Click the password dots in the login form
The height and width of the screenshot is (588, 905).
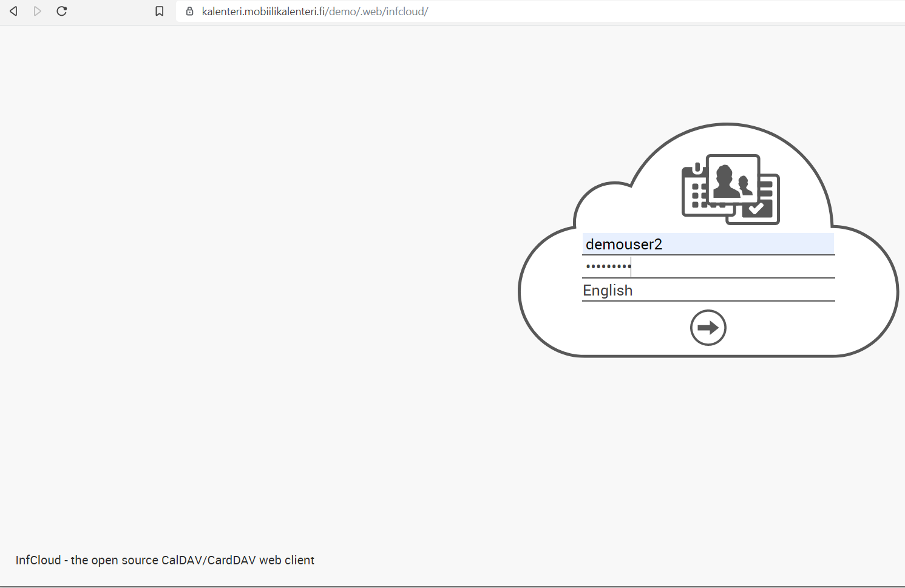608,266
